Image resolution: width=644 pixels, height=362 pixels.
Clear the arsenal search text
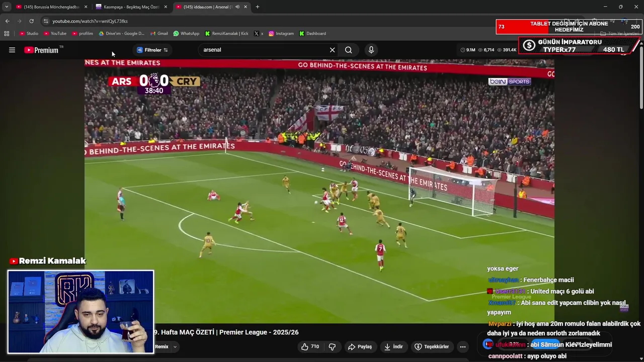pyautogui.click(x=332, y=50)
